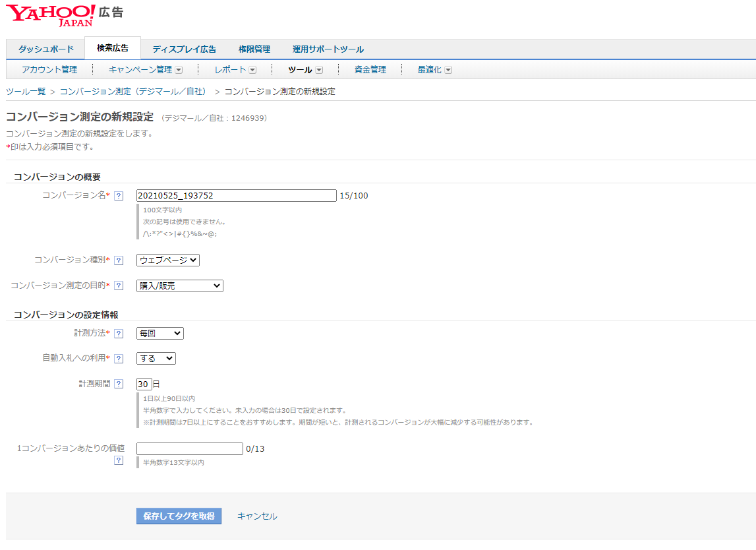
Task: Open the 自動入札への利用 する dropdown
Action: (x=156, y=359)
